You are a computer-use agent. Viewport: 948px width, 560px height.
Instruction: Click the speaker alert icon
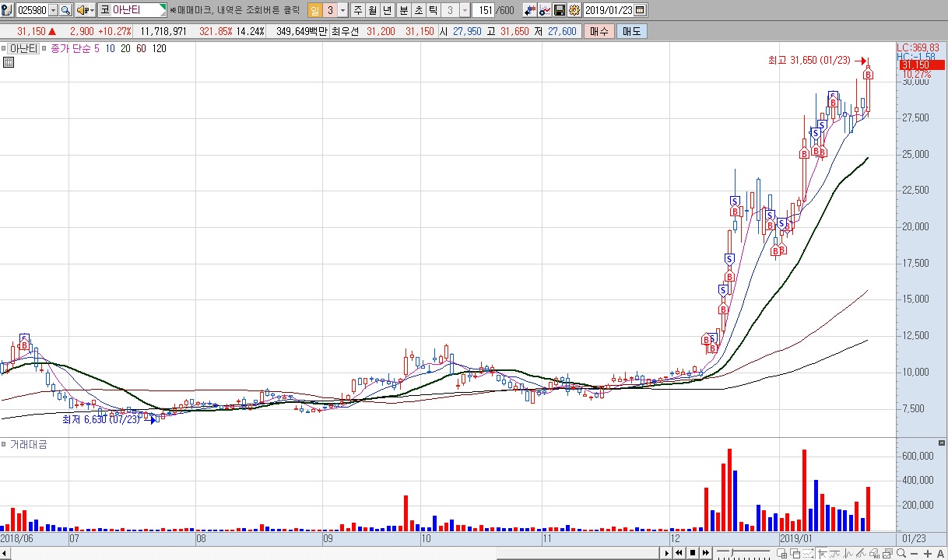click(80, 10)
